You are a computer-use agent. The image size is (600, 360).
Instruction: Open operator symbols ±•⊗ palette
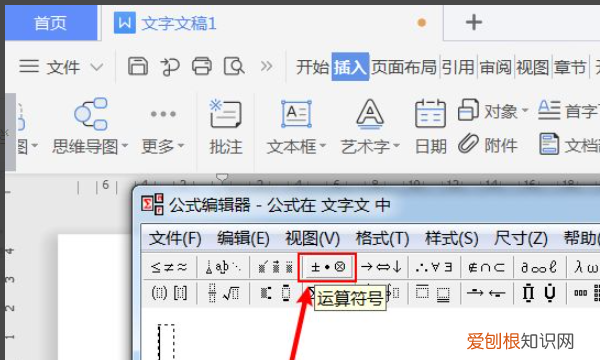327,267
